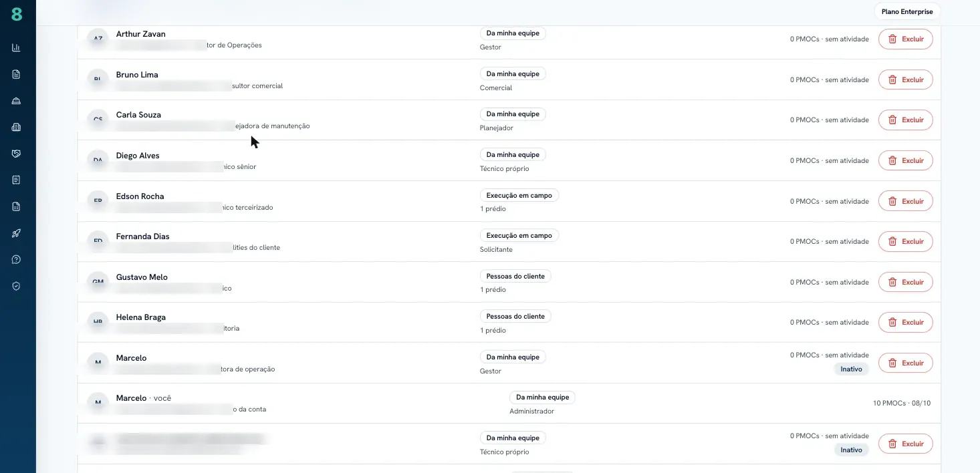
Task: Click Da minha equipe tag for Arthur Zavan
Action: tap(513, 33)
